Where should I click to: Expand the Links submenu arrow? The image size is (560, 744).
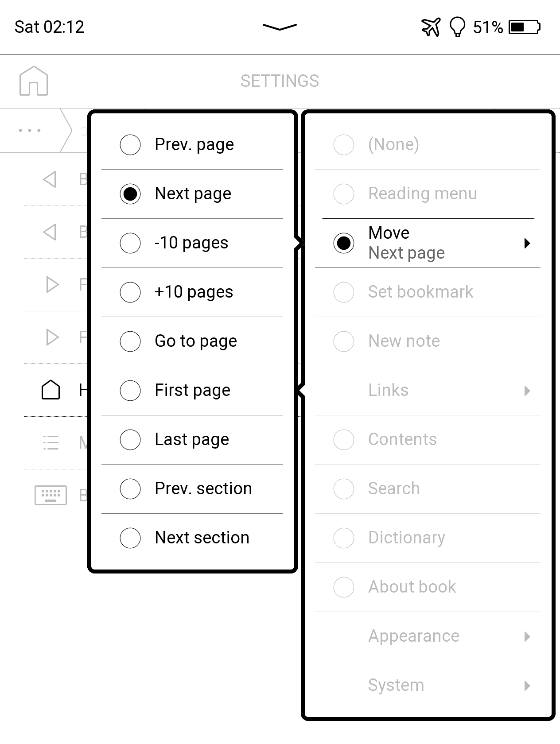pyautogui.click(x=527, y=391)
